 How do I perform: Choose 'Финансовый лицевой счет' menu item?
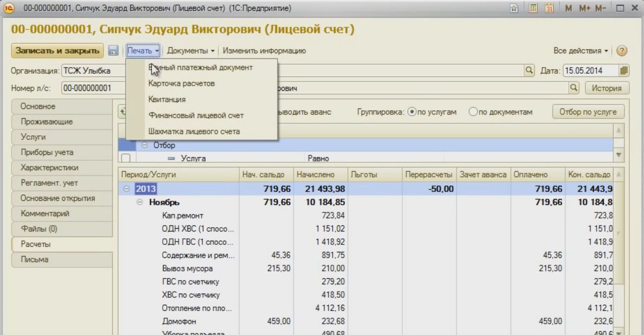coord(201,115)
